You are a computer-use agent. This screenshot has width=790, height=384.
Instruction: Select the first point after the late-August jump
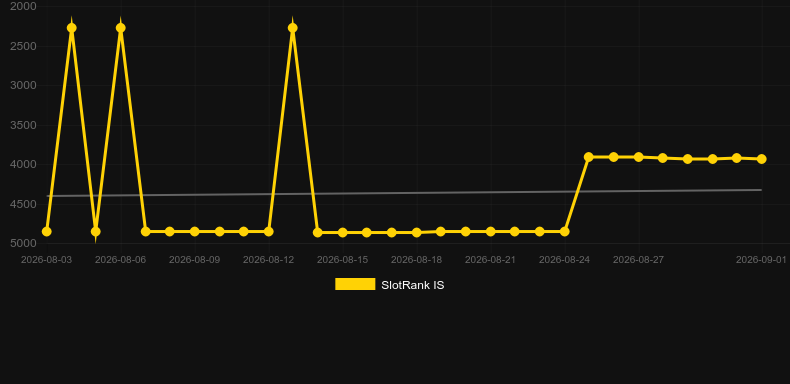coord(588,157)
